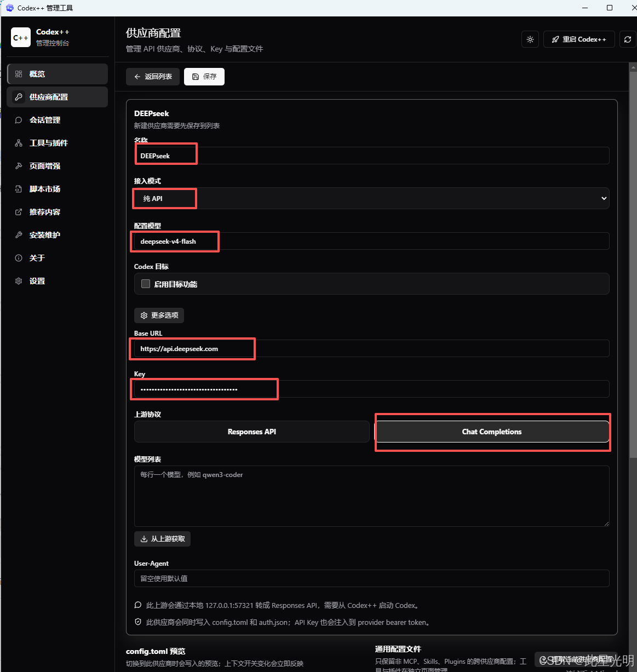This screenshot has height=672, width=637.
Task: Click 保存 save button
Action: [204, 77]
